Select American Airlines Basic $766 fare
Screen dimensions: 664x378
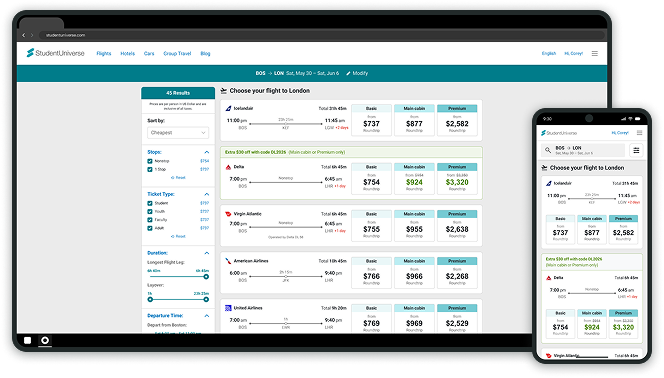click(x=371, y=273)
